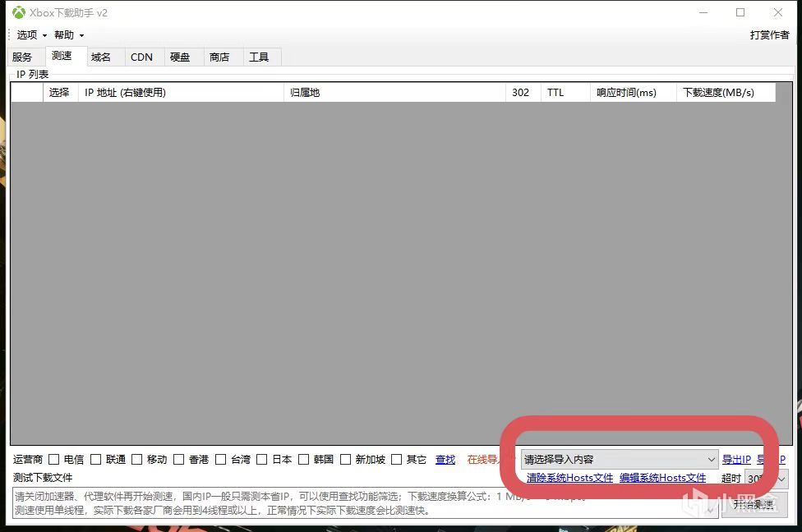Image resolution: width=802 pixels, height=532 pixels.
Task: Click the Xbox app icon in title bar
Action: tap(18, 13)
